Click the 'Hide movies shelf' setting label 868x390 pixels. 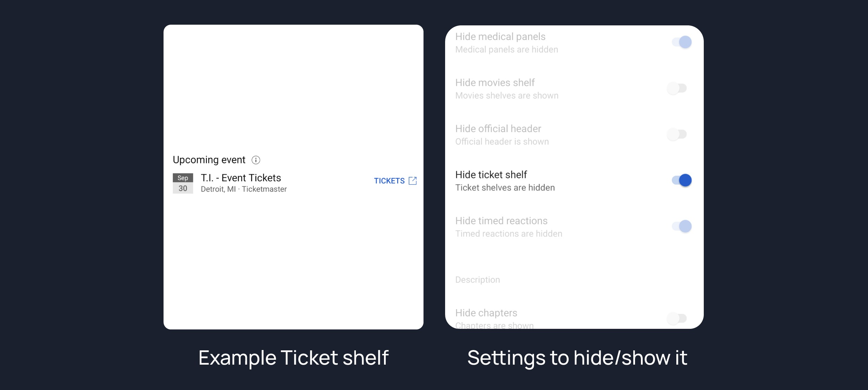coord(495,83)
